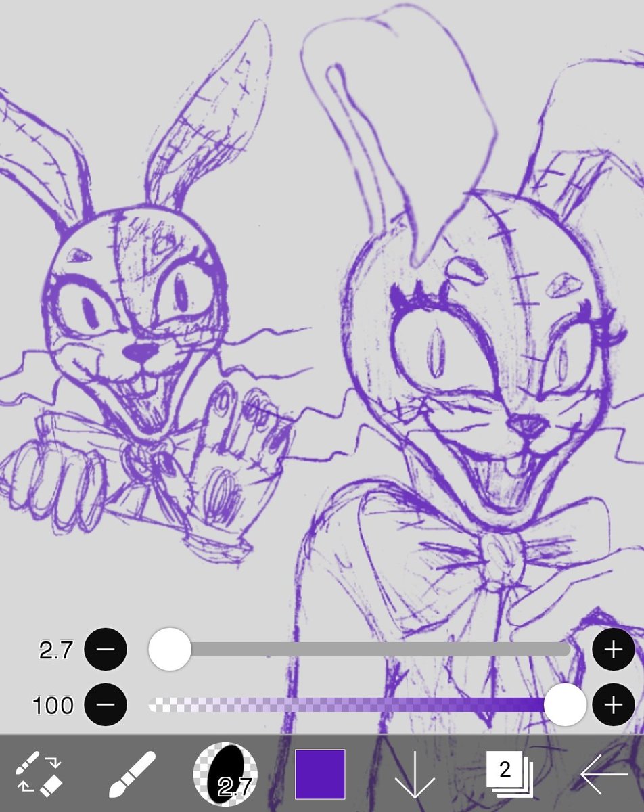Open the purple color swatch picker

320,773
